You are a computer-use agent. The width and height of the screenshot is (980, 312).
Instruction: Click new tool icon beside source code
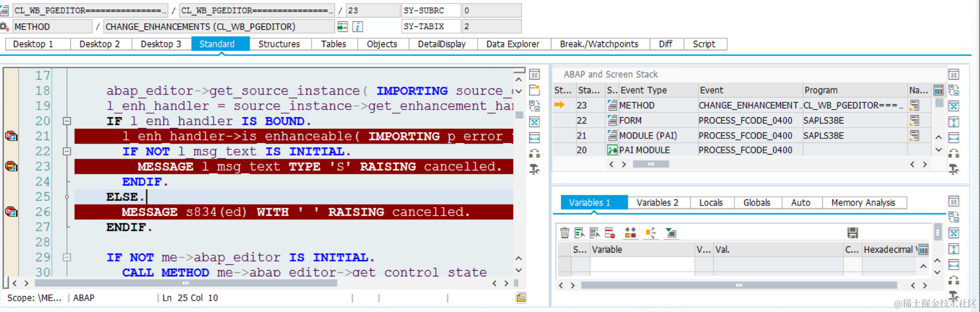coord(534,90)
